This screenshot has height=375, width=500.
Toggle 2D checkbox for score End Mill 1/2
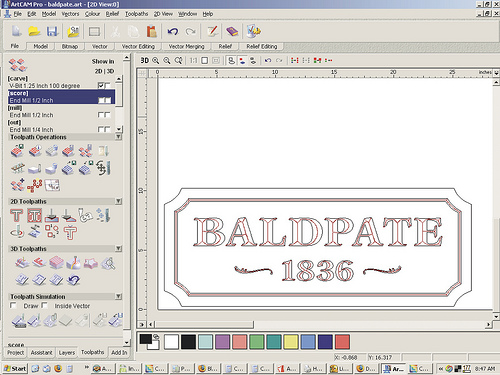click(x=101, y=100)
